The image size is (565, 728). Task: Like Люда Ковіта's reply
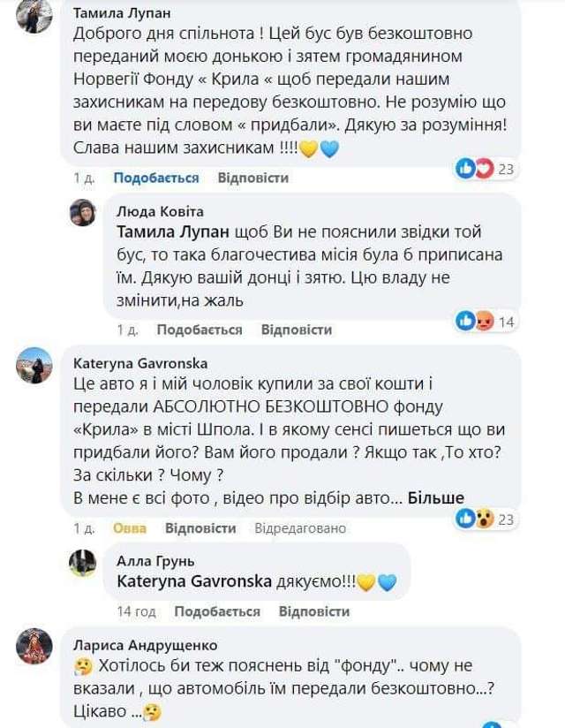pos(200,330)
